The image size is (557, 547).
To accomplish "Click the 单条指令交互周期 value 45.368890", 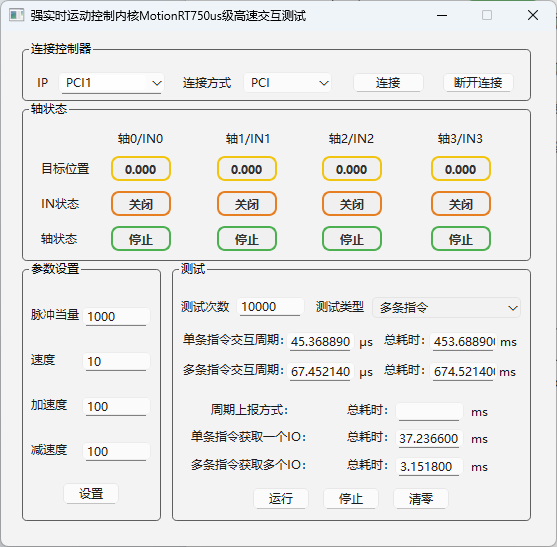I will click(x=320, y=342).
